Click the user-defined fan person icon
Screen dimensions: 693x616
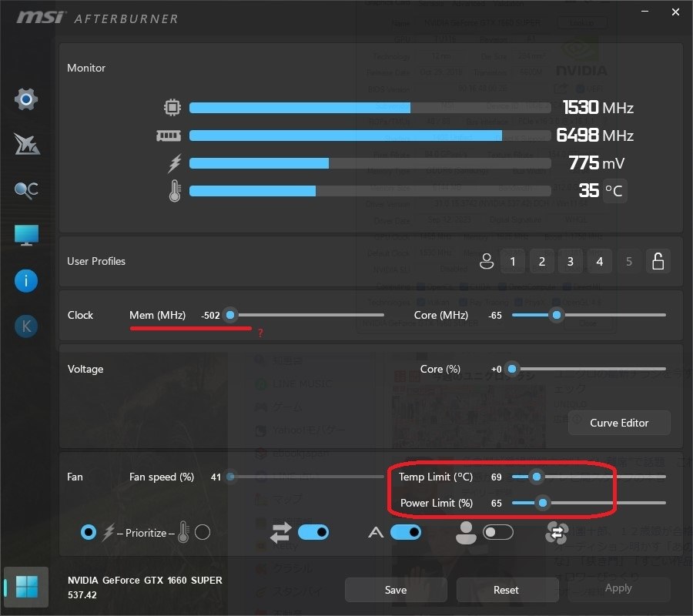(x=466, y=533)
